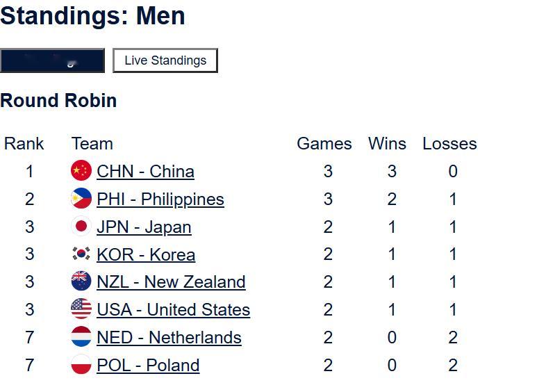Open the NZL - New Zealand link
The image size is (546, 392).
coord(172,282)
